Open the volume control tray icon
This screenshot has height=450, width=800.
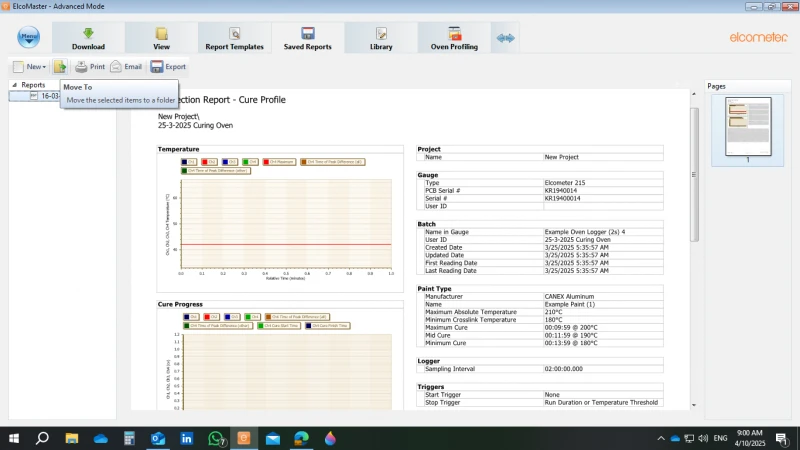[x=703, y=438]
